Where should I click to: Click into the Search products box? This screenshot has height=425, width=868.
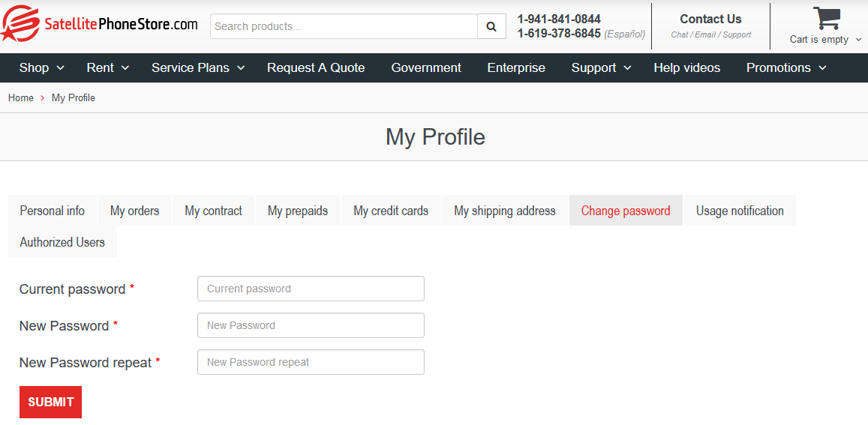[x=344, y=26]
